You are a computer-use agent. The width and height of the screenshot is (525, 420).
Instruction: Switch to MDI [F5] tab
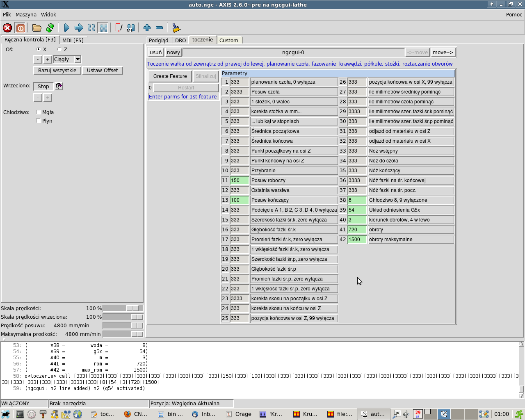point(73,40)
